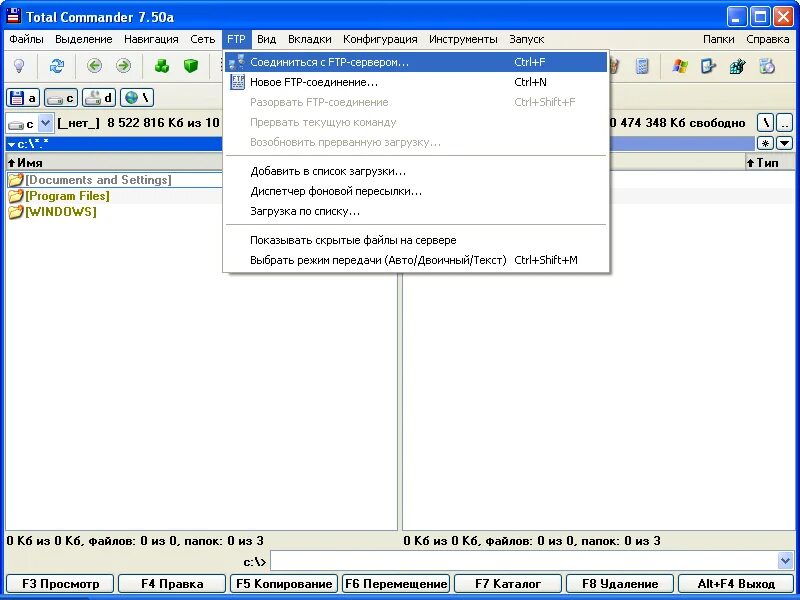The height and width of the screenshot is (600, 800).
Task: Click F8 Удаление button
Action: (620, 584)
